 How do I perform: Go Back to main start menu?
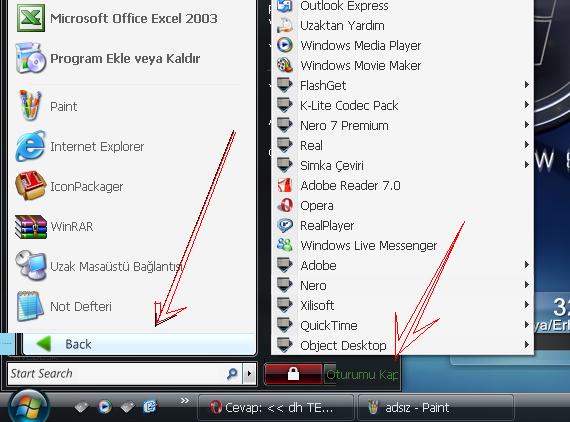pos(139,344)
